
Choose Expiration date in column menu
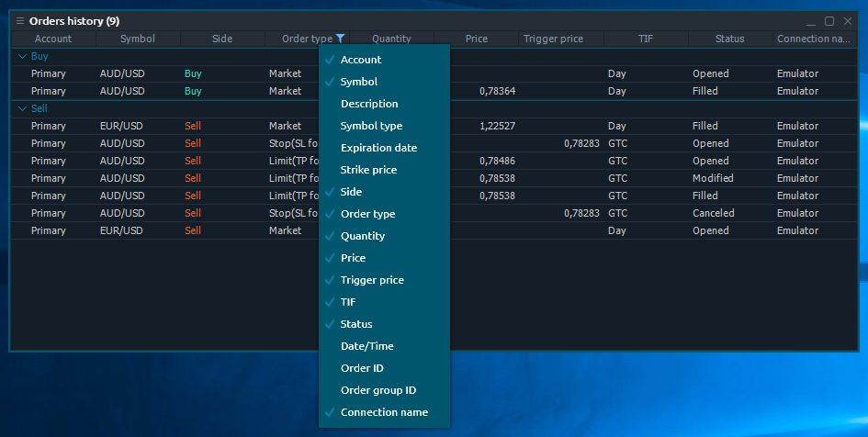pyautogui.click(x=378, y=148)
